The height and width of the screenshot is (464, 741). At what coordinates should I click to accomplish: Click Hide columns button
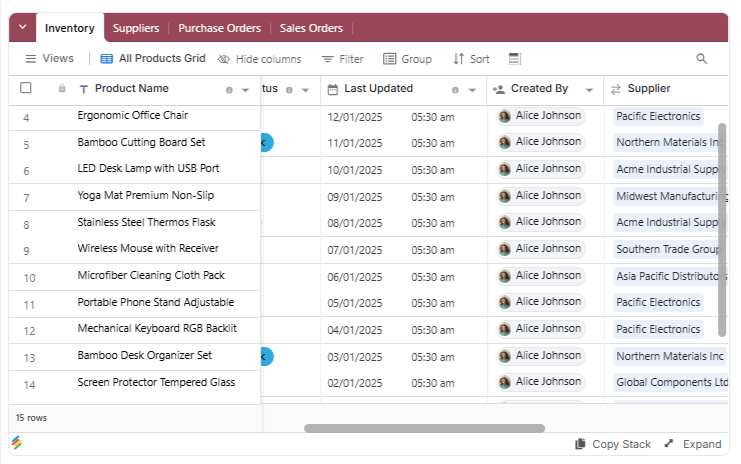point(259,59)
